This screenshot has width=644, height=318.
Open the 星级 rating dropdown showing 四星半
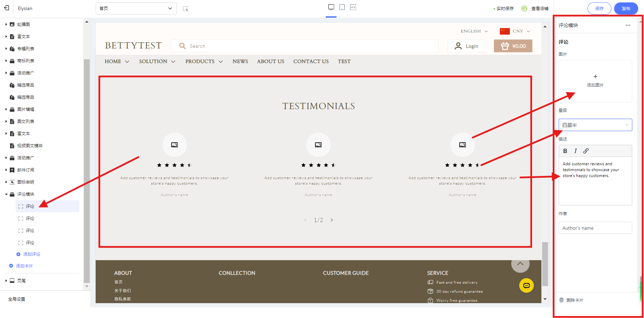(x=595, y=125)
